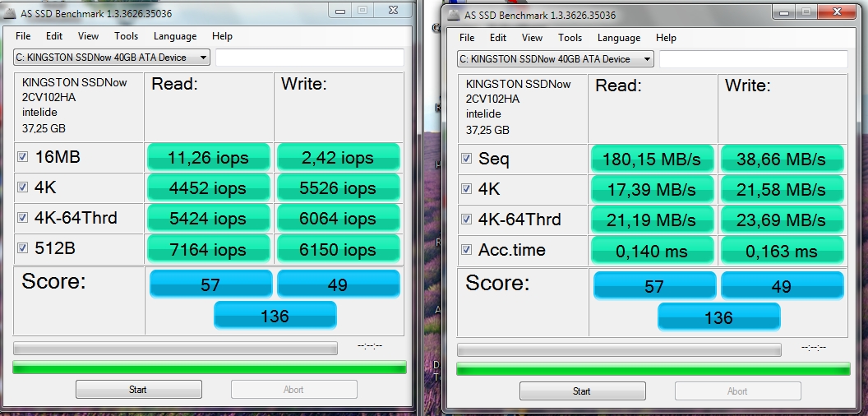868x416 pixels.
Task: Toggle the 4K-64Thrd checkbox in right window
Action: [466, 220]
